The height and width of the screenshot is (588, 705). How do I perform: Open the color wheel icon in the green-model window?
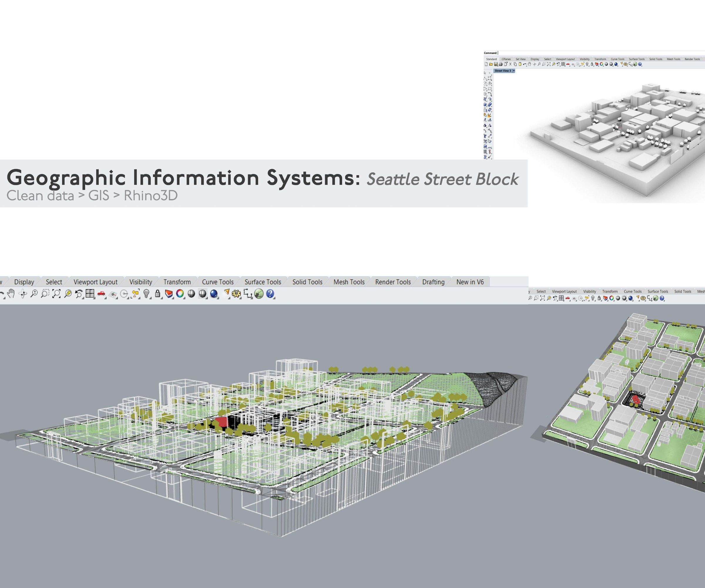tap(612, 298)
